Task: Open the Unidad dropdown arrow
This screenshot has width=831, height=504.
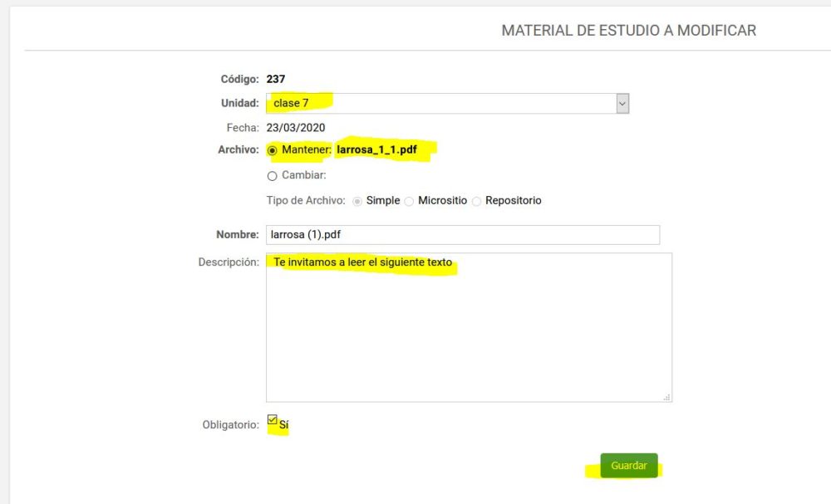Action: pos(622,103)
